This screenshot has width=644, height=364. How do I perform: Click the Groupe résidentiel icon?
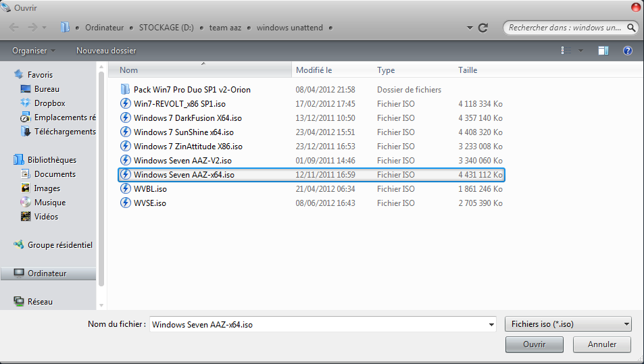(x=19, y=244)
